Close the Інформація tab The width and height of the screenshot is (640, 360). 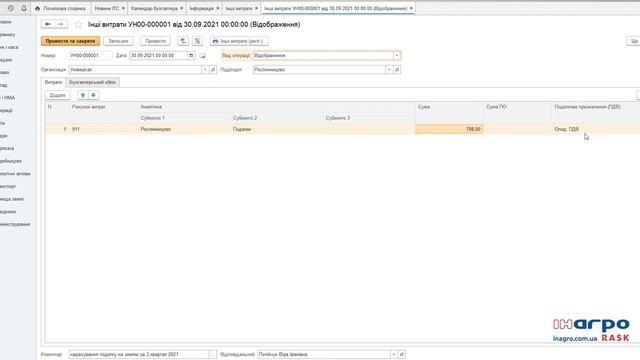tap(218, 8)
